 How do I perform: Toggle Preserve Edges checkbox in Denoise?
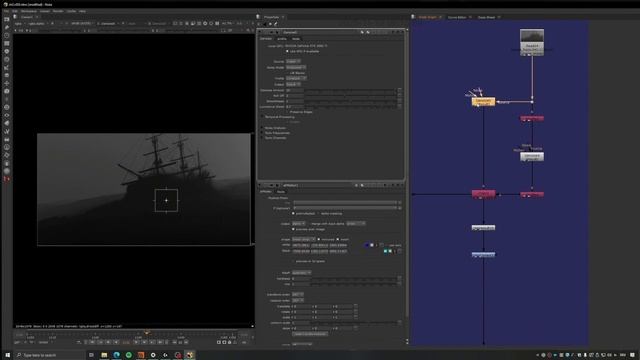(287, 111)
